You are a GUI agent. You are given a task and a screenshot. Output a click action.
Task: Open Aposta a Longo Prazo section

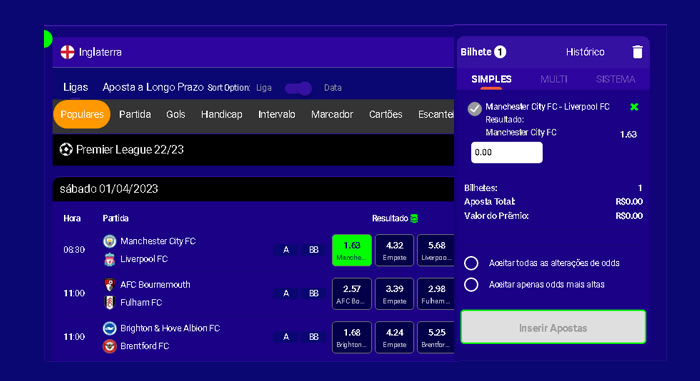point(153,87)
